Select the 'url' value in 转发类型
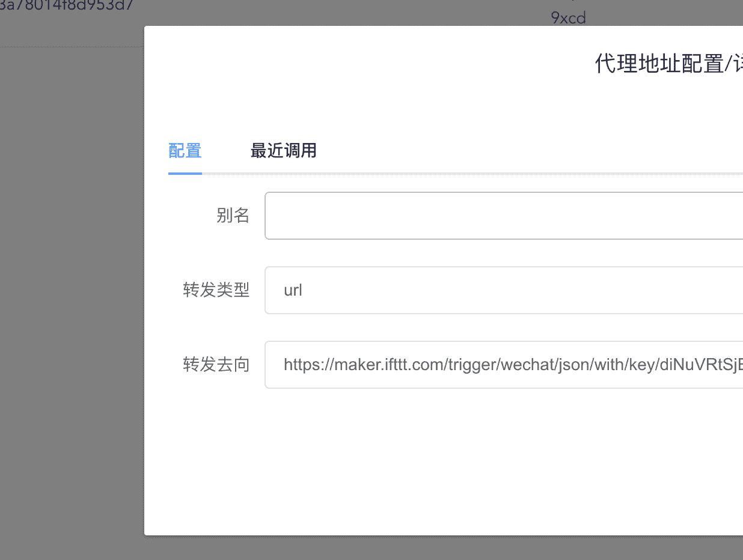Screen dimensions: 743x560 coord(293,290)
